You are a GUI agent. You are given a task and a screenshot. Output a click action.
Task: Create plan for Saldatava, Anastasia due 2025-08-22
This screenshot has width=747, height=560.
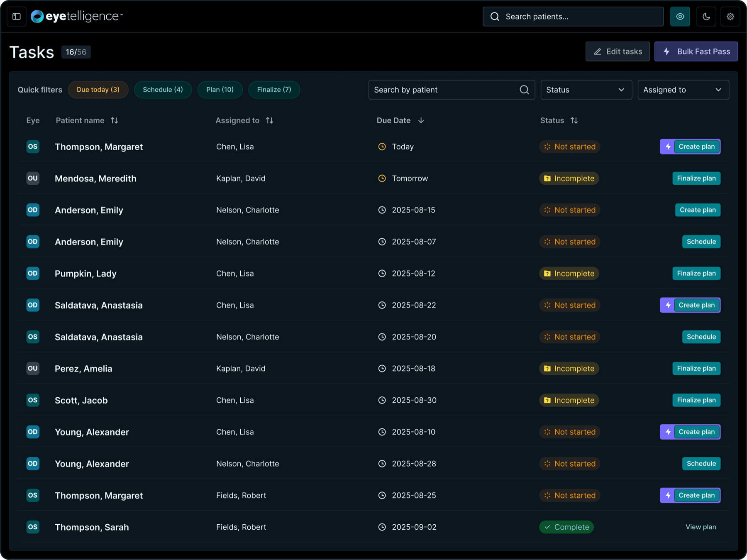coord(697,305)
